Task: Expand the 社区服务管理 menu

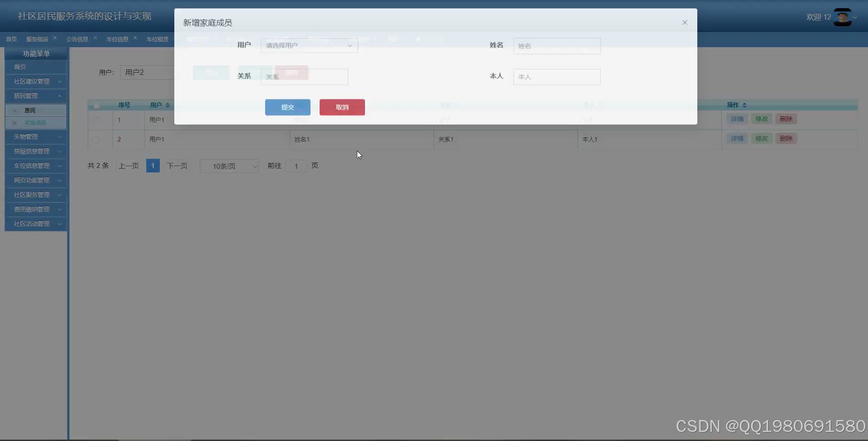Action: (36, 195)
